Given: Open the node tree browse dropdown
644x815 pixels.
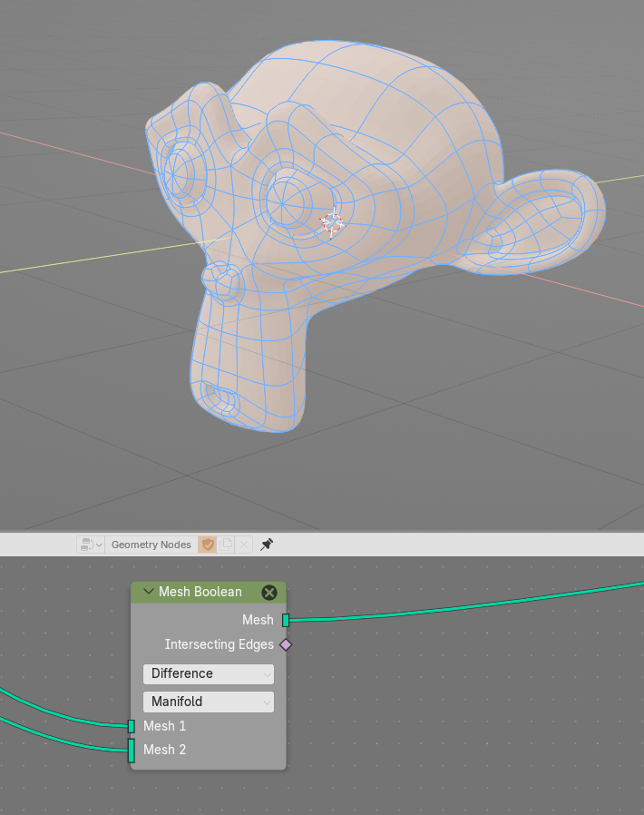Looking at the screenshot, I should coord(91,545).
